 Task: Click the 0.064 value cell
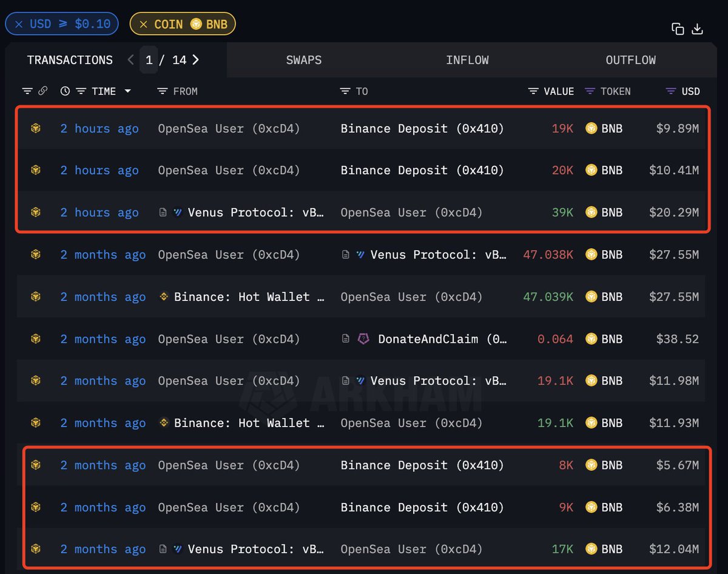(x=555, y=339)
